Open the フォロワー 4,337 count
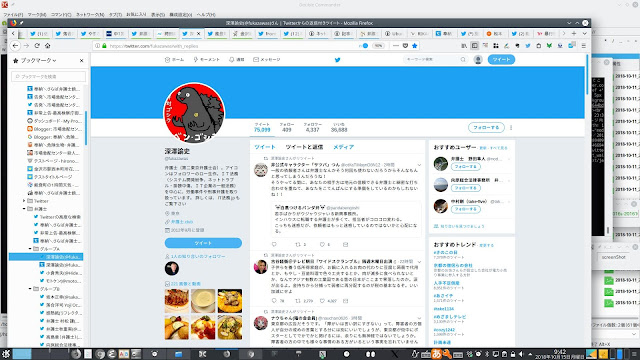640x360 pixels. pos(312,127)
